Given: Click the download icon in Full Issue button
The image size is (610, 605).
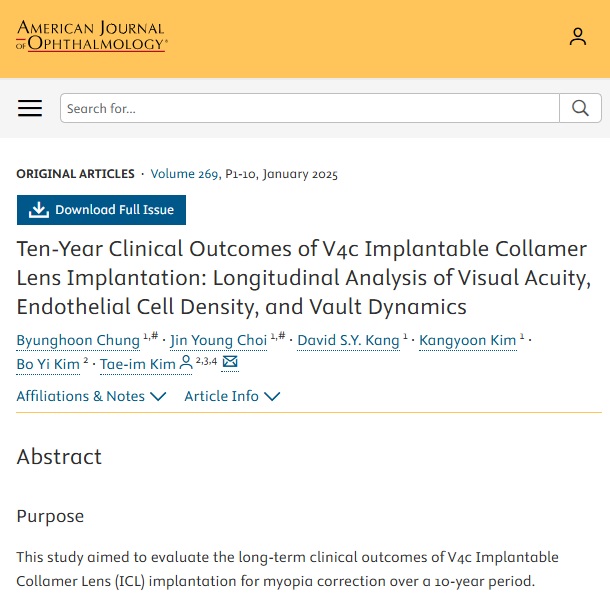Looking at the screenshot, I should coord(39,210).
